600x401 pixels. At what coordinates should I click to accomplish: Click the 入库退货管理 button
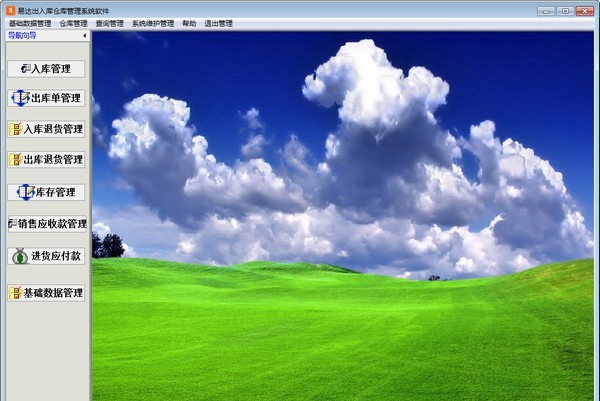pos(46,129)
